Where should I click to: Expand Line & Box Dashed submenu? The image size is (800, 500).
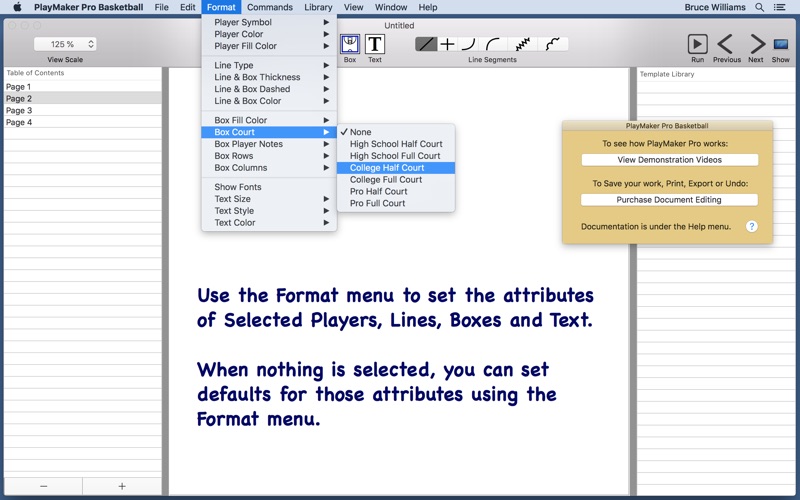coord(269,89)
